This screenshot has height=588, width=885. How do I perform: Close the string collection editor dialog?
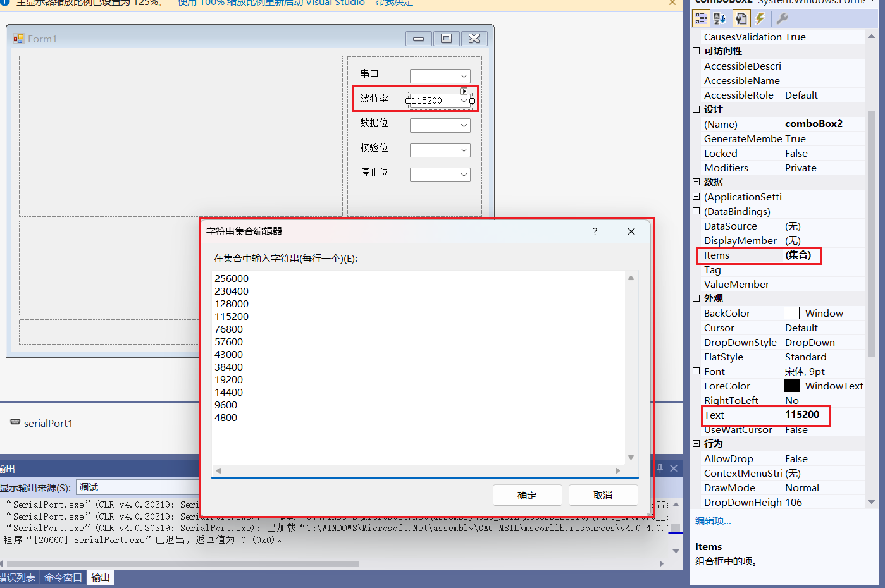pyautogui.click(x=631, y=231)
